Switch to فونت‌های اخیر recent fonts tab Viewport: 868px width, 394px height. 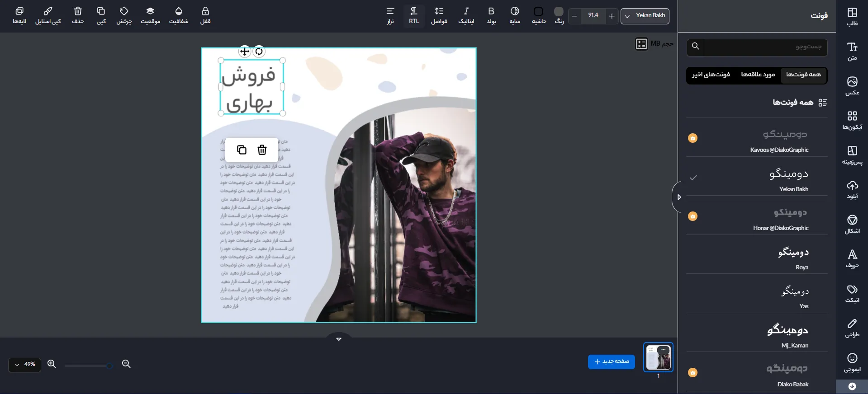(x=711, y=75)
